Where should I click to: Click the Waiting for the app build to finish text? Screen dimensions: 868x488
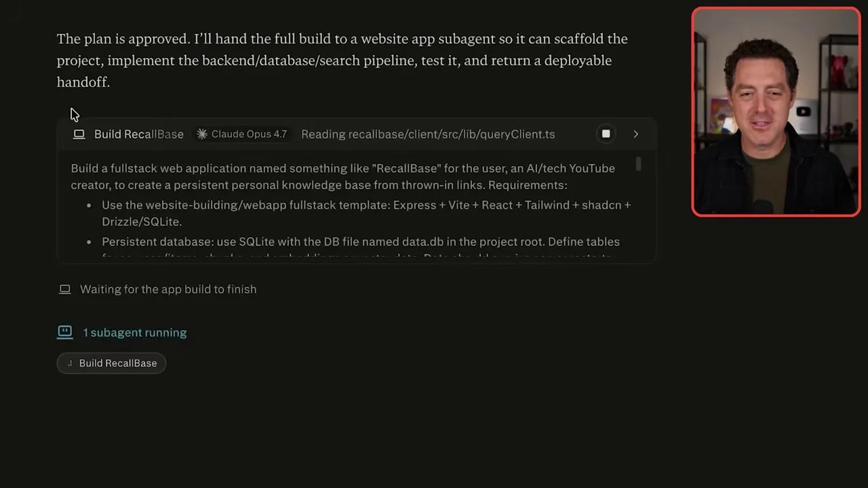pyautogui.click(x=168, y=289)
